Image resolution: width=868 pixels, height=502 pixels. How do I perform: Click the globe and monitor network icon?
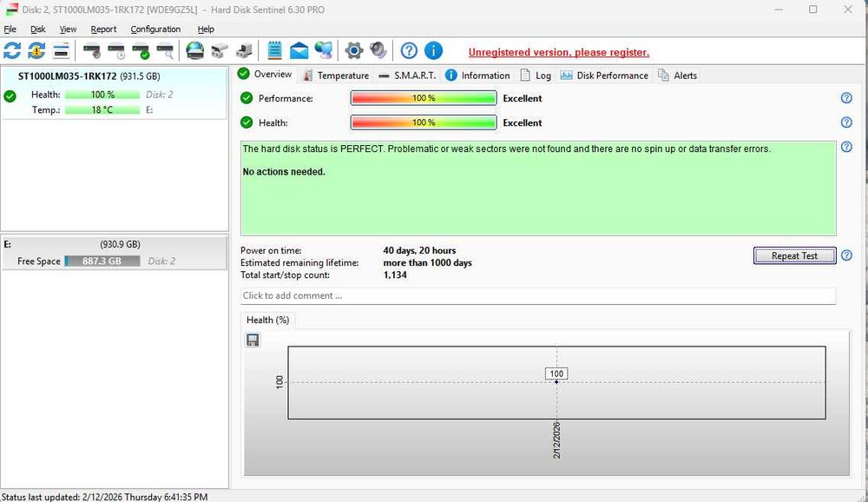(324, 50)
